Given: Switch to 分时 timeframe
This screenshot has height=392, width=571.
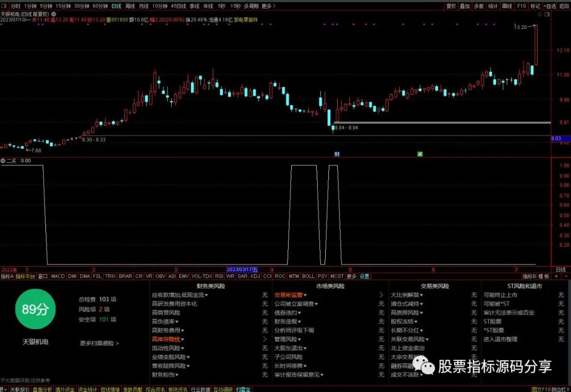Looking at the screenshot, I should click(x=15, y=6).
